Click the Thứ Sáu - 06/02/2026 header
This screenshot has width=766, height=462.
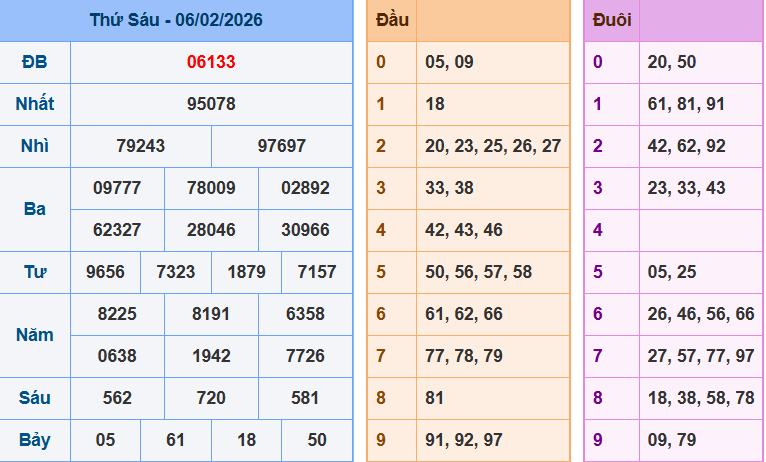[176, 20]
